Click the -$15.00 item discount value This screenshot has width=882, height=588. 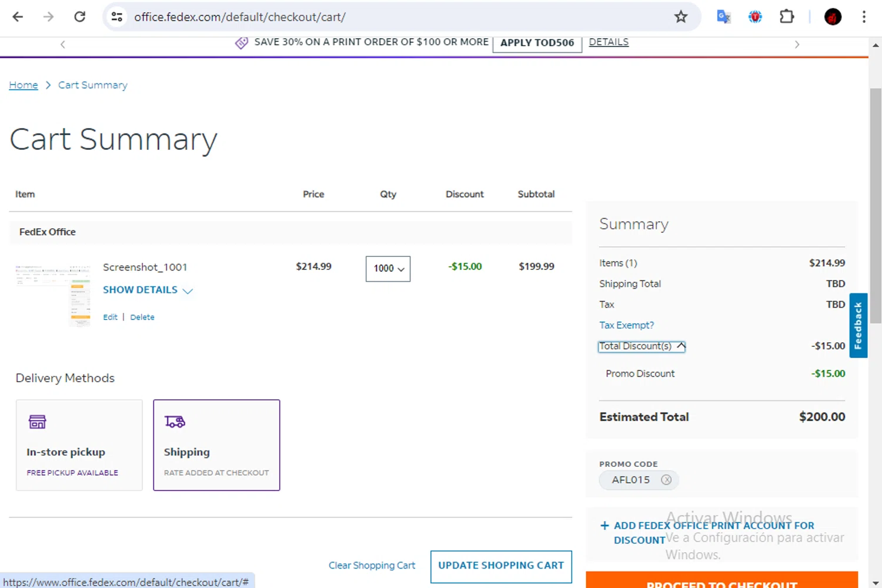point(465,266)
